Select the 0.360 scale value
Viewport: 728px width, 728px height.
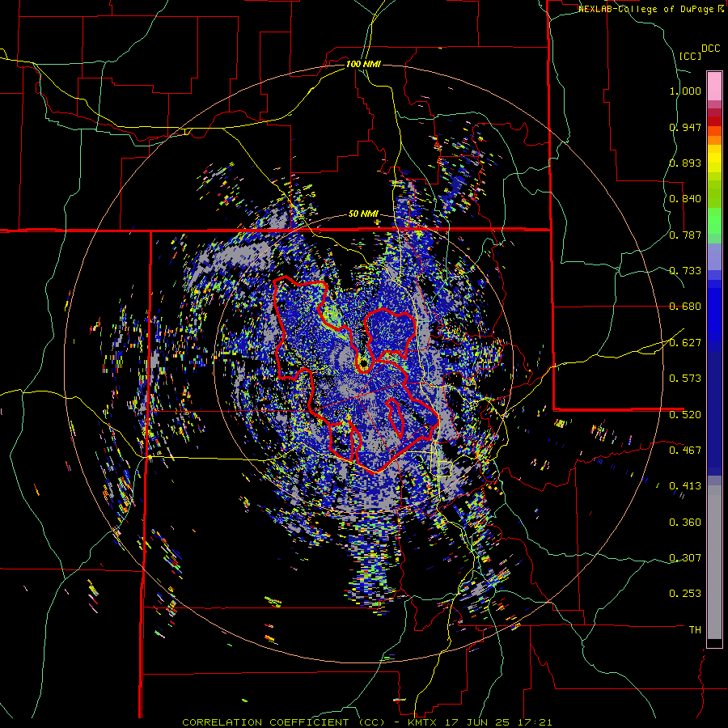pos(685,523)
